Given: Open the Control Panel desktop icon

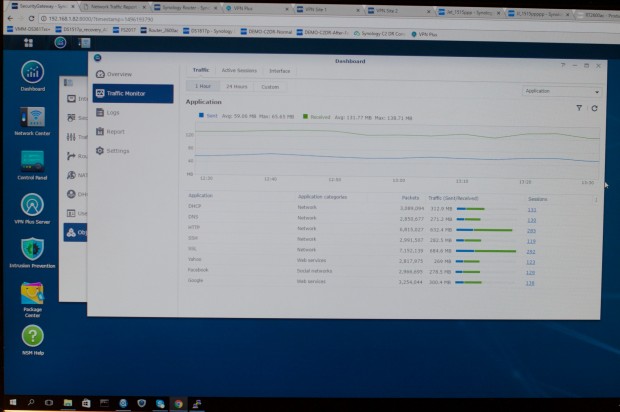Looking at the screenshot, I should (32, 162).
